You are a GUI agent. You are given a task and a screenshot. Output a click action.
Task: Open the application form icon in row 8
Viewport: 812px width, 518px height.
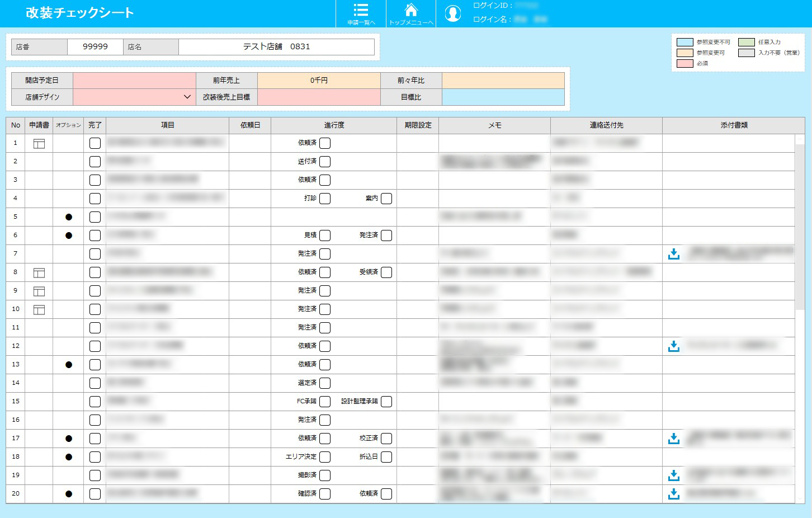point(39,273)
